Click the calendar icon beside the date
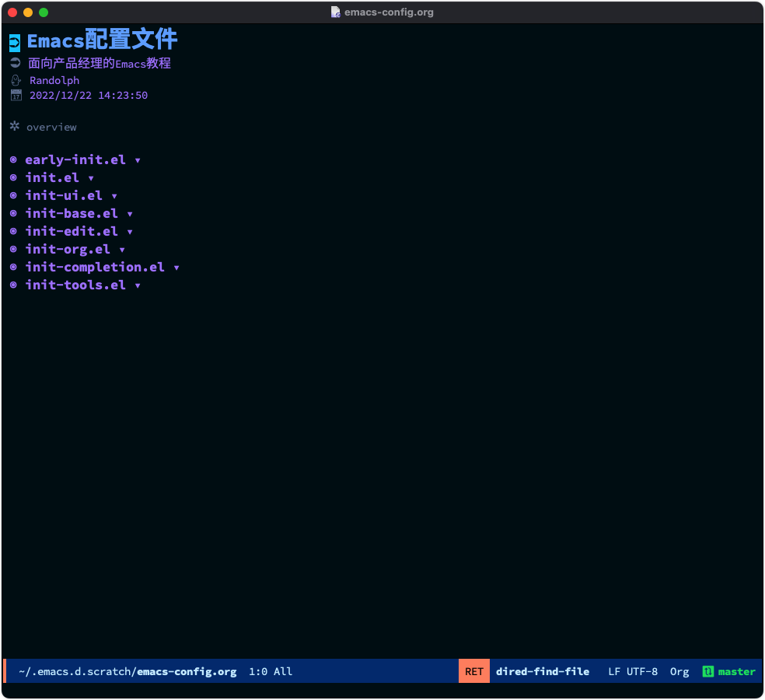 tap(16, 95)
